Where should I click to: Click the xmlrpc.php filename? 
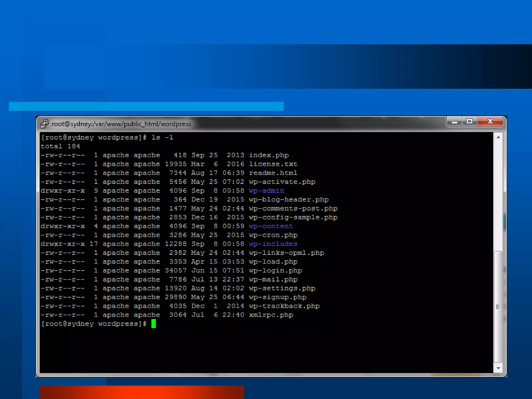[271, 315]
